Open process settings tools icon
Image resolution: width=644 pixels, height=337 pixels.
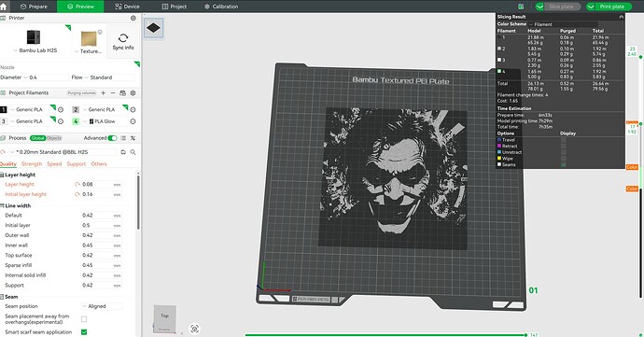point(133,138)
